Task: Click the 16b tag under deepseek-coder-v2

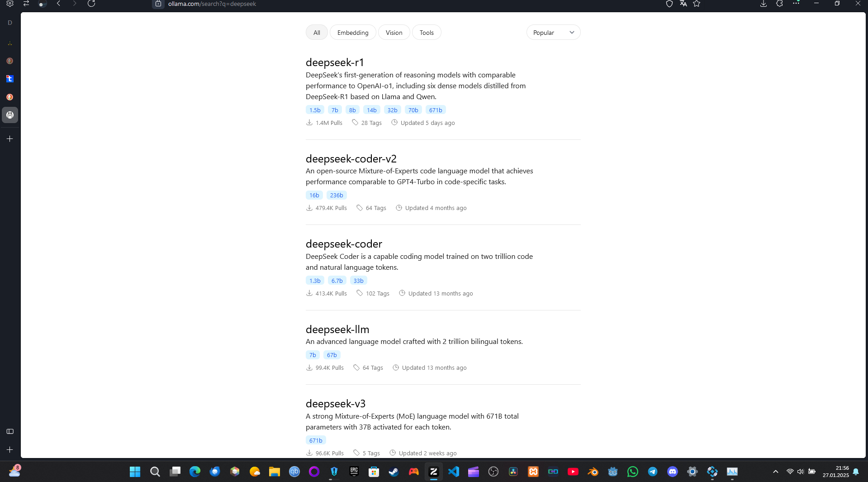Action: click(x=314, y=195)
